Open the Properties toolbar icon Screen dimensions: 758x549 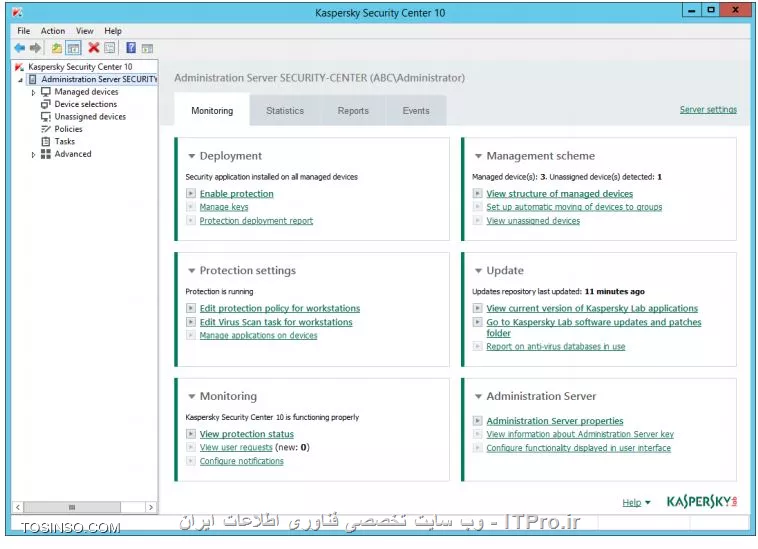110,47
